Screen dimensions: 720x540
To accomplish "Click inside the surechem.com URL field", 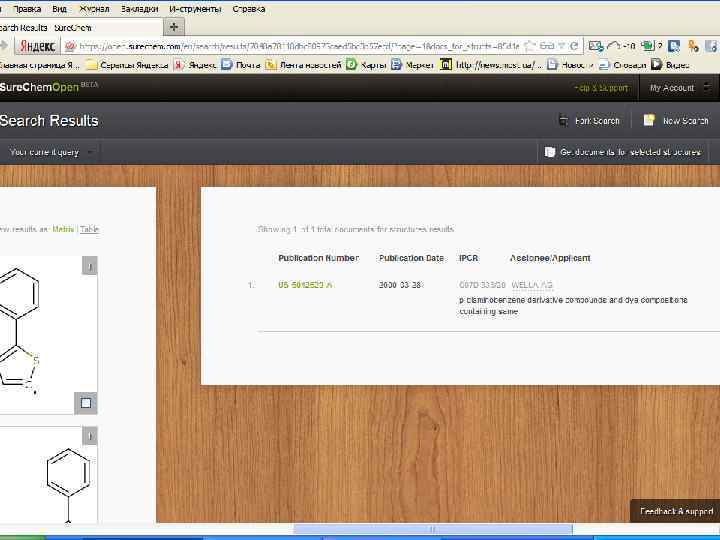I will [x=298, y=46].
